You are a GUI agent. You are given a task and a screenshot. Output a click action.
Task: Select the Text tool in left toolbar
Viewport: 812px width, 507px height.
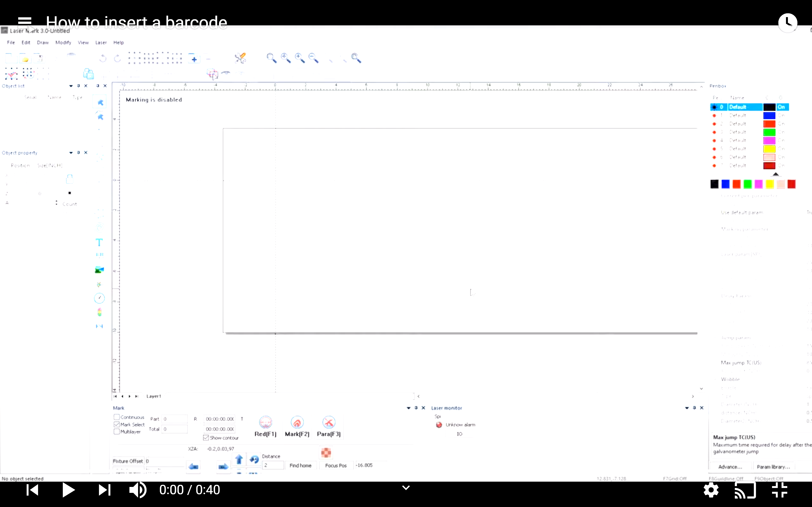[99, 243]
